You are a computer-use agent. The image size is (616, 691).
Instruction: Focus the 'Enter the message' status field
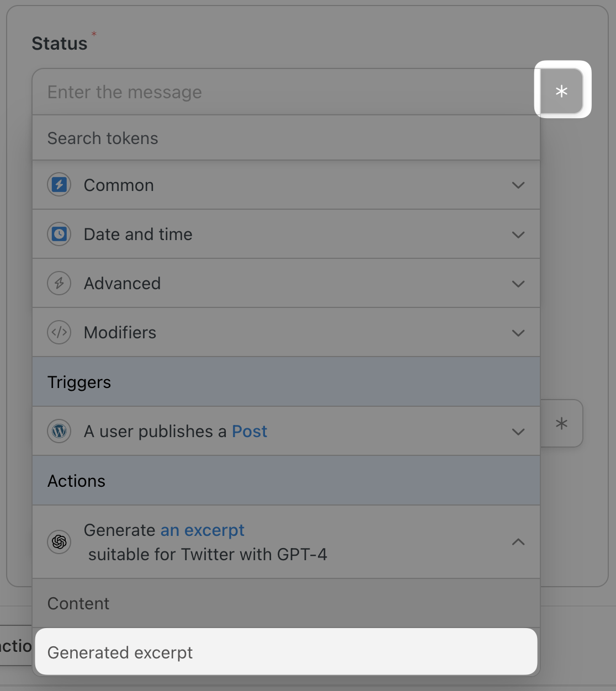tap(286, 92)
